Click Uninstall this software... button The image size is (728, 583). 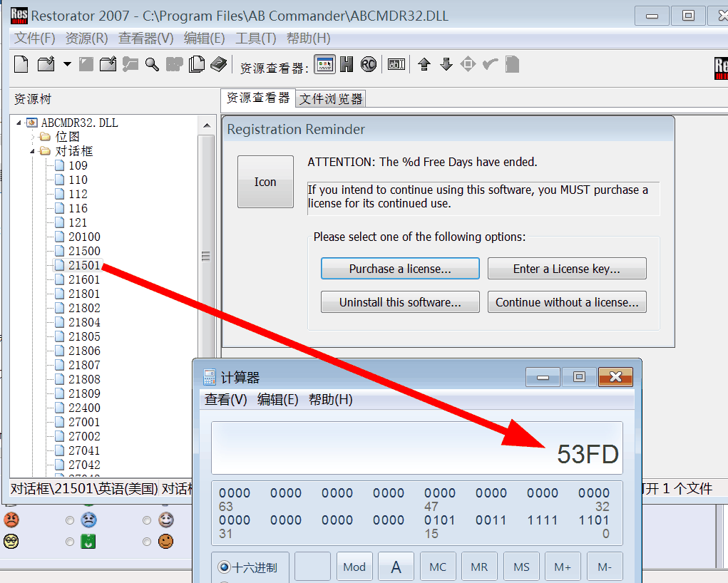[400, 302]
